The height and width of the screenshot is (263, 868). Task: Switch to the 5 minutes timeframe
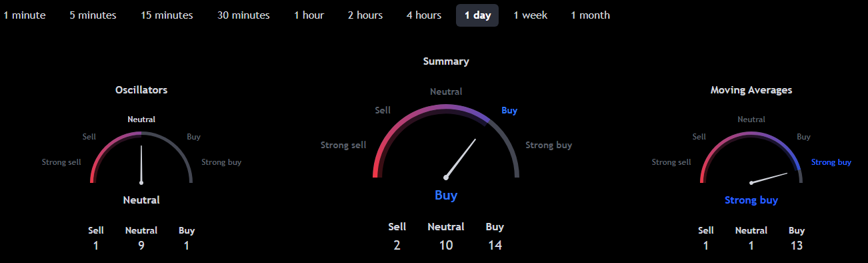pyautogui.click(x=93, y=15)
